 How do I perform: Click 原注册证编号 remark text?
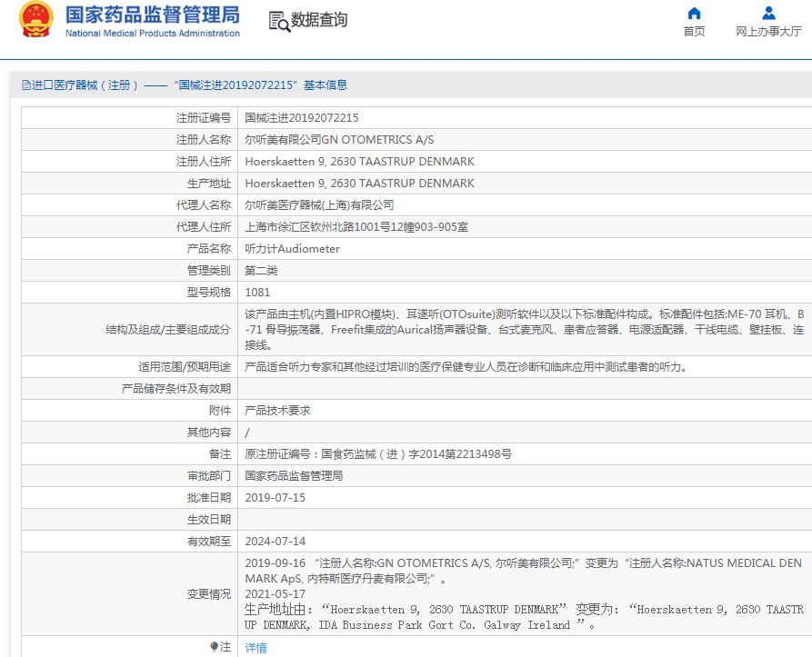pyautogui.click(x=378, y=453)
